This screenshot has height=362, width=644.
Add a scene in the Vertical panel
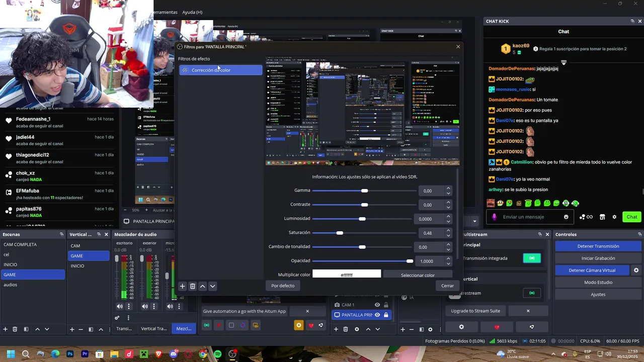point(72,329)
